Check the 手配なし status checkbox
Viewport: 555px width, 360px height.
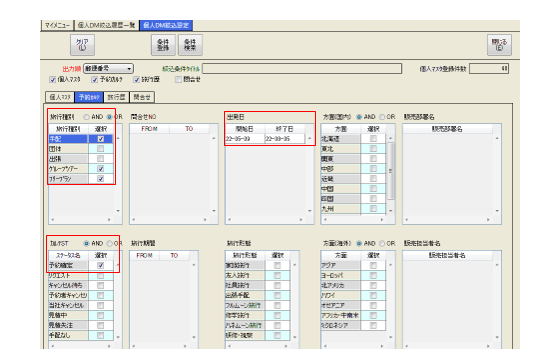101,335
